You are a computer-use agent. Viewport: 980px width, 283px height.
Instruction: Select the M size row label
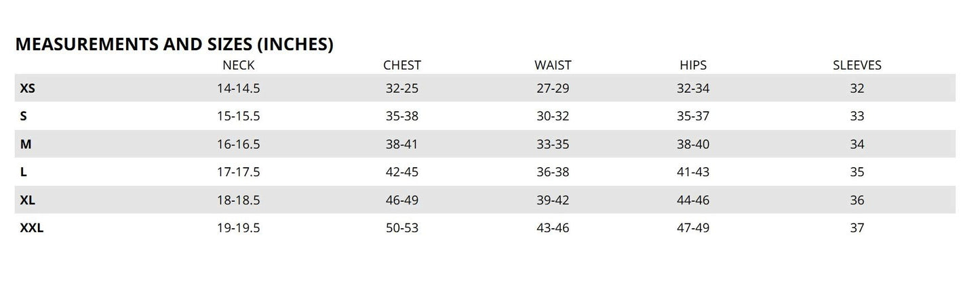click(26, 144)
